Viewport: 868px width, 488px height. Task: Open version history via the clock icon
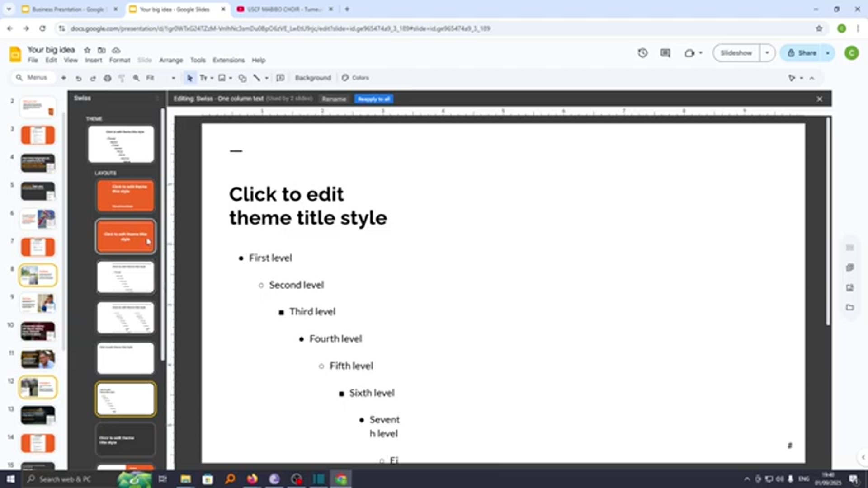pos(642,53)
